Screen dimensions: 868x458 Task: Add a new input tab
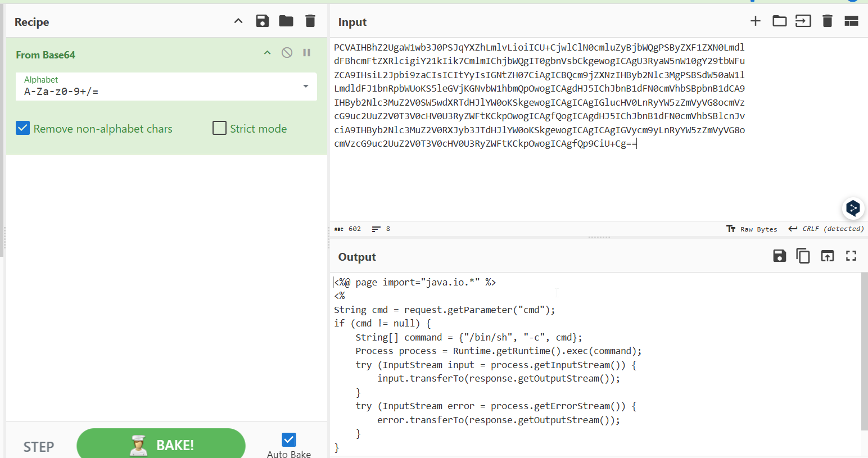point(755,21)
